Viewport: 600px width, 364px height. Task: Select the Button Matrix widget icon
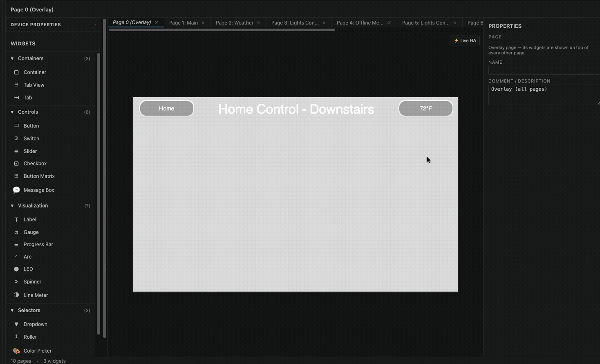(16, 176)
